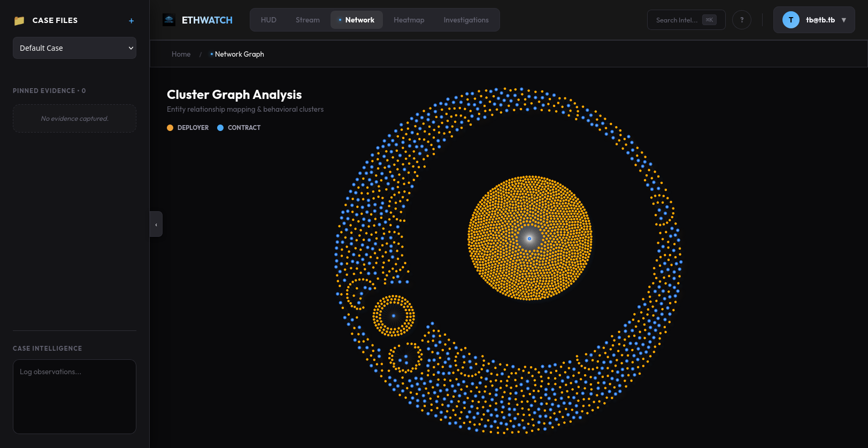Open the Heatmap tab
868x448 pixels.
(409, 20)
